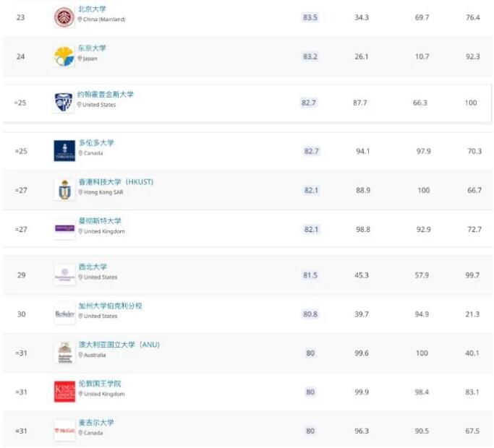
Task: Open the 多伦多大学 link
Action: 96,142
